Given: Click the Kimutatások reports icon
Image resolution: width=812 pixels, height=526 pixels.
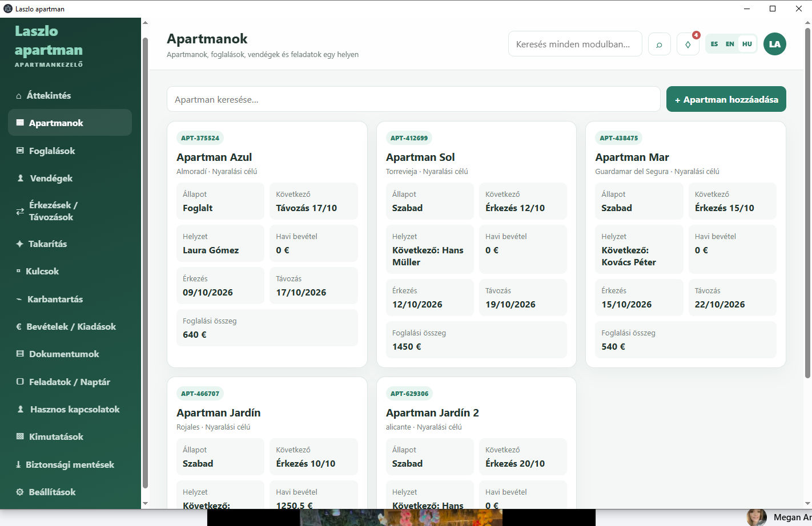Looking at the screenshot, I should [20, 436].
